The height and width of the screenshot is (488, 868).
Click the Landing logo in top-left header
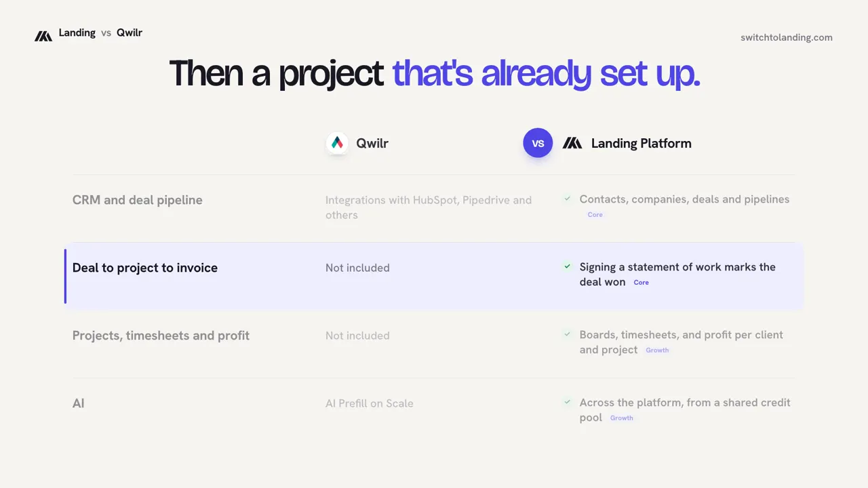[x=43, y=36]
